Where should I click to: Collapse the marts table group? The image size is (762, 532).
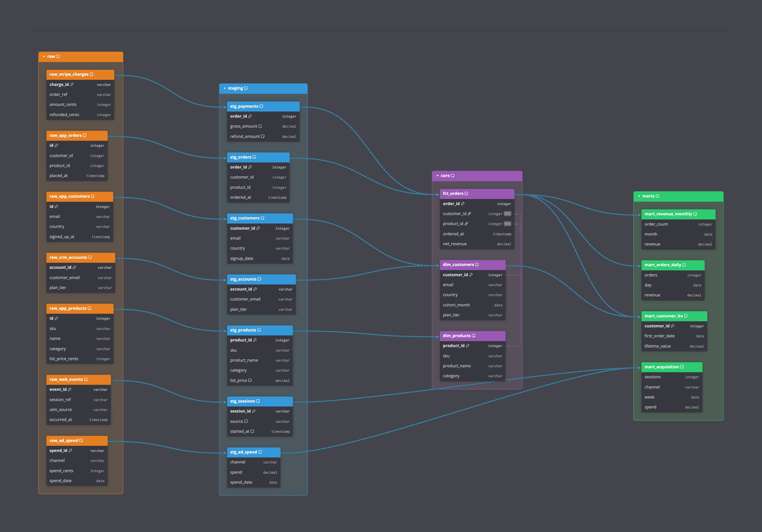coord(639,196)
